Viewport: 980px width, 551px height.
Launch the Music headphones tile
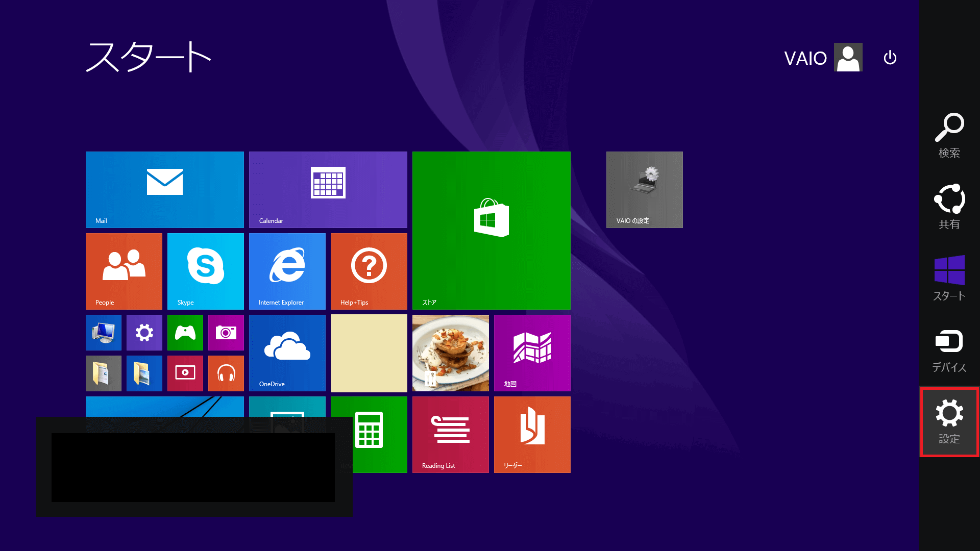(x=226, y=373)
